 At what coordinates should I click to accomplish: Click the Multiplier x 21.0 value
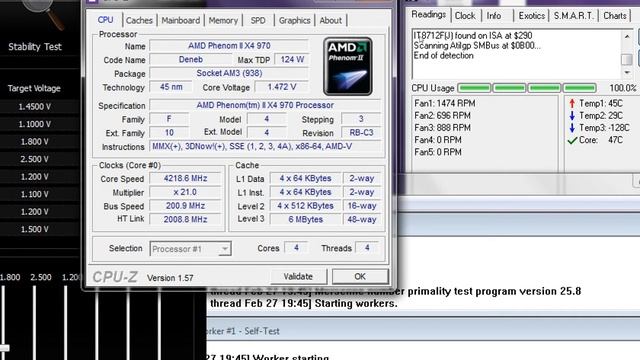[185, 192]
